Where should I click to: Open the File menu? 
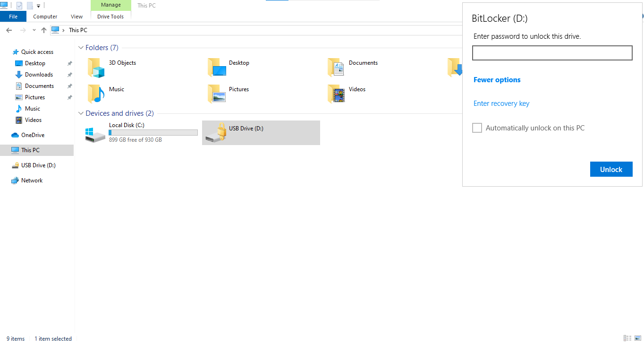pyautogui.click(x=13, y=17)
